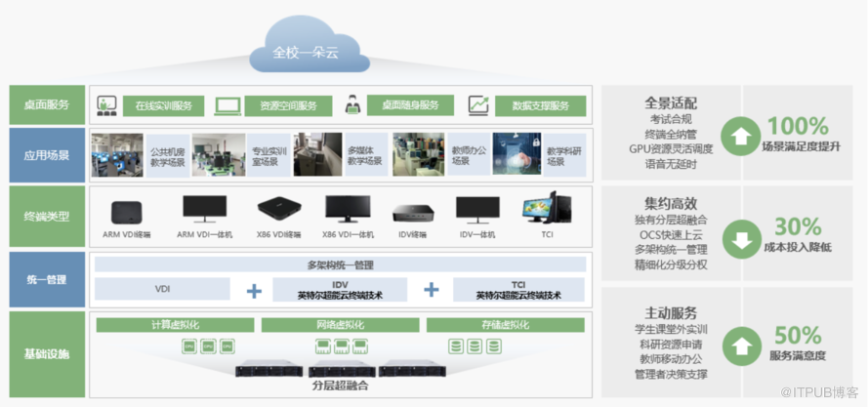Click the GPU资源灵活调度 line
This screenshot has height=407, width=868.
point(671,149)
